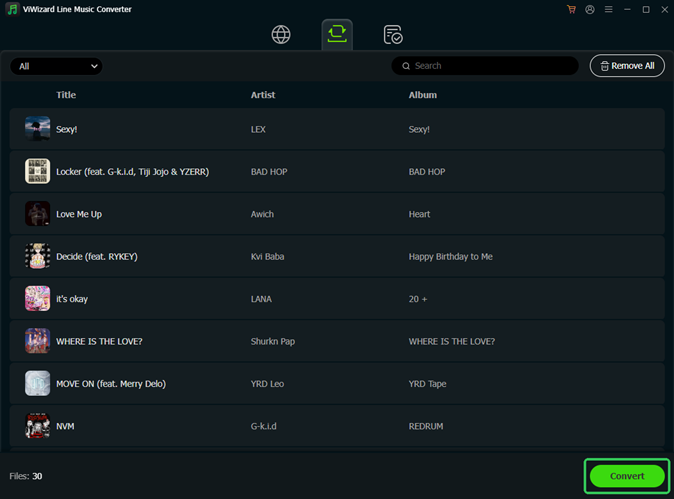
Task: Open the user account icon
Action: tap(590, 9)
